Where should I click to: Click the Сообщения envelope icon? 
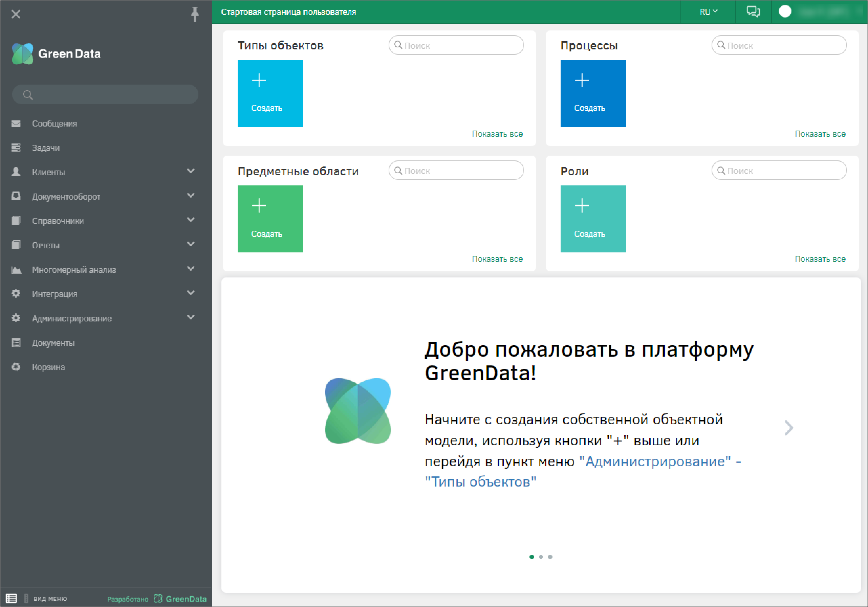pos(16,123)
